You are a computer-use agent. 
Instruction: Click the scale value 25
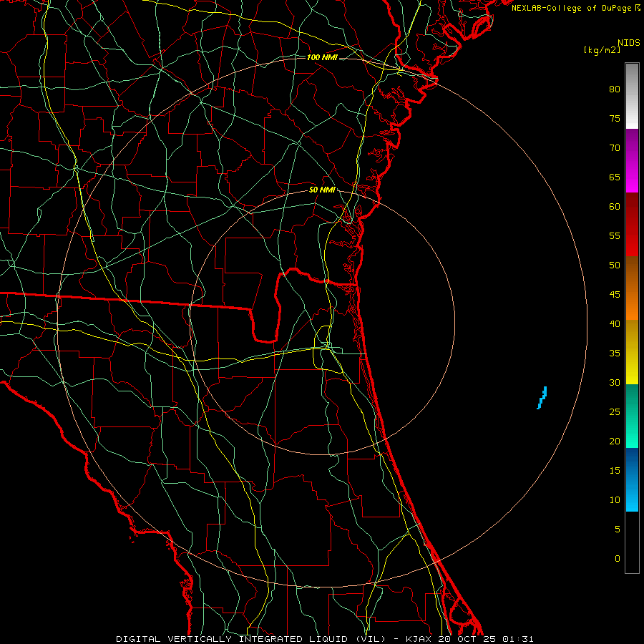pyautogui.click(x=615, y=412)
